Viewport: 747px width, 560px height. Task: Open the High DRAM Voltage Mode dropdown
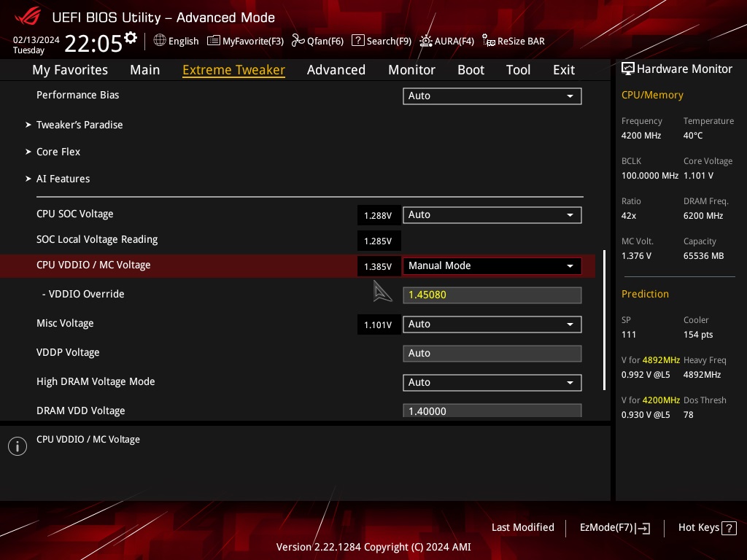click(x=492, y=382)
